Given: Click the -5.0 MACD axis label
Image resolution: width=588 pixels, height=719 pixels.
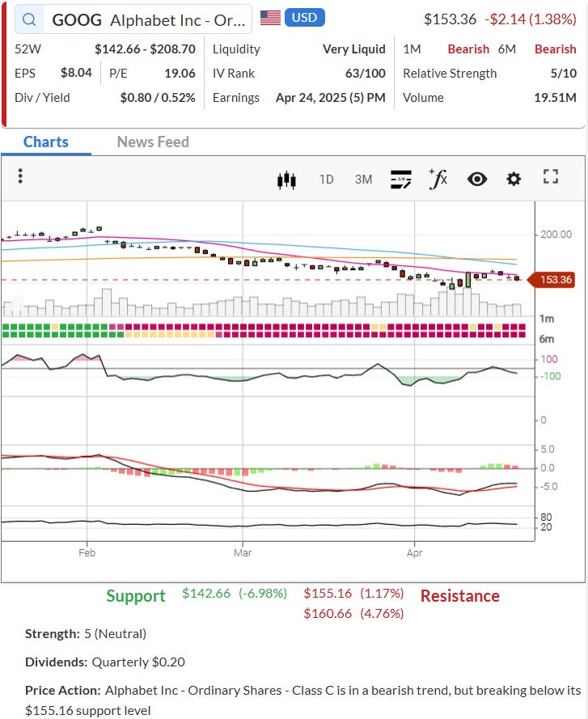Looking at the screenshot, I should pyautogui.click(x=548, y=487).
